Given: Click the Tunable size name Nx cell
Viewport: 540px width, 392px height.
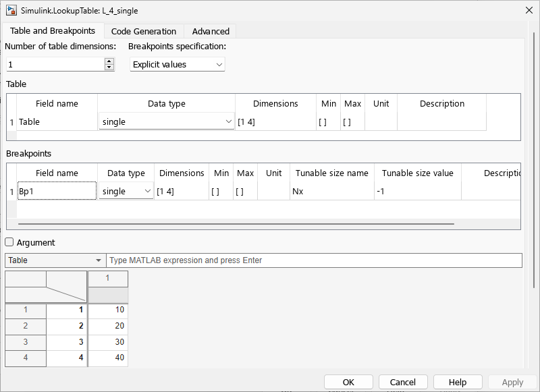Looking at the screenshot, I should (331, 192).
